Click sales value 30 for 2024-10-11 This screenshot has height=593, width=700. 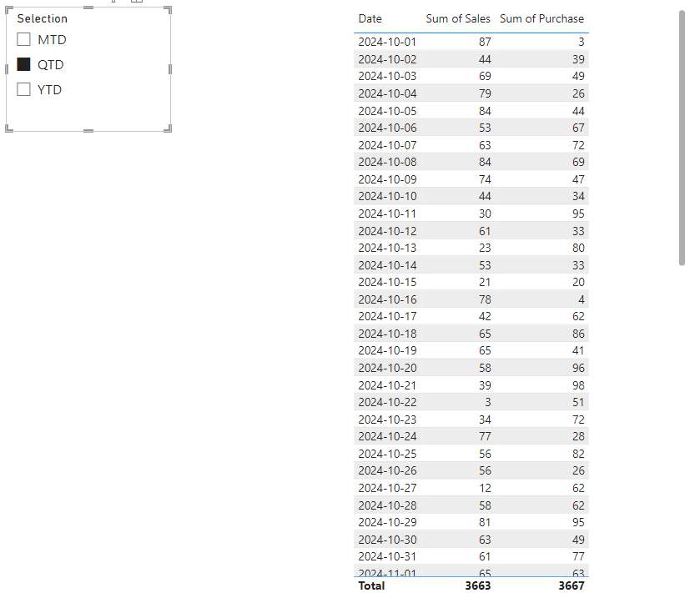pyautogui.click(x=485, y=214)
